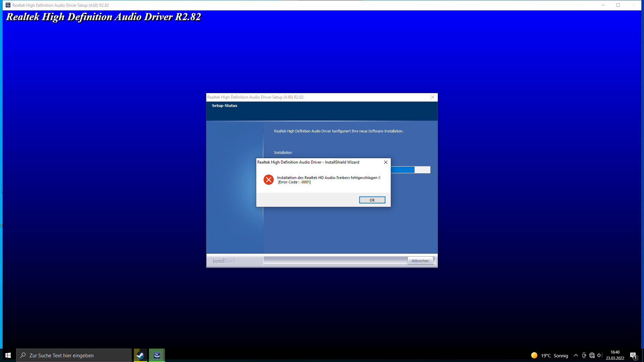Open the volume speaker icon
Image resolution: width=644 pixels, height=362 pixels.
pos(600,355)
